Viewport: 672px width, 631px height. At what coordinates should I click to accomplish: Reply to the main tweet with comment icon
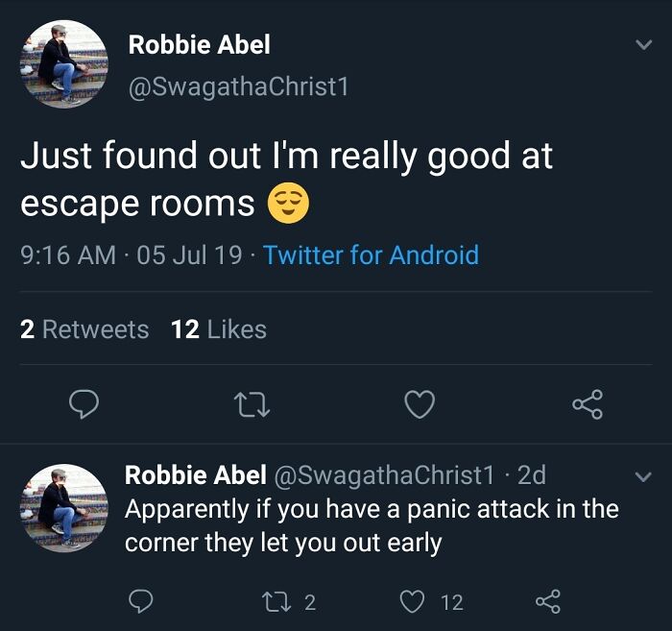point(84,404)
